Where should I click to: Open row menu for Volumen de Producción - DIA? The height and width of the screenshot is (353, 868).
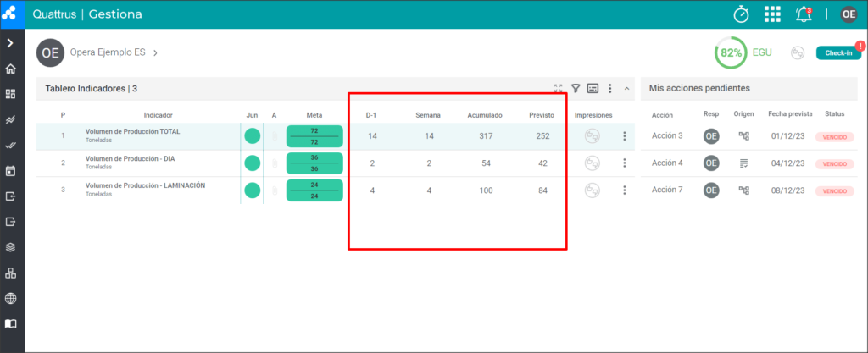[625, 163]
